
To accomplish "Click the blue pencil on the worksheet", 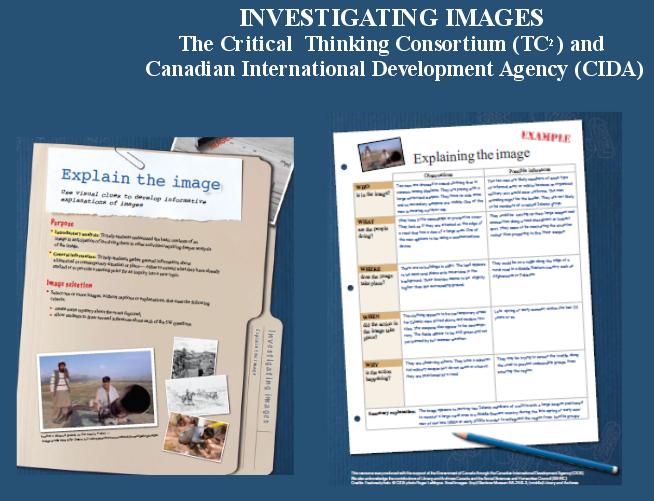I will [535, 452].
